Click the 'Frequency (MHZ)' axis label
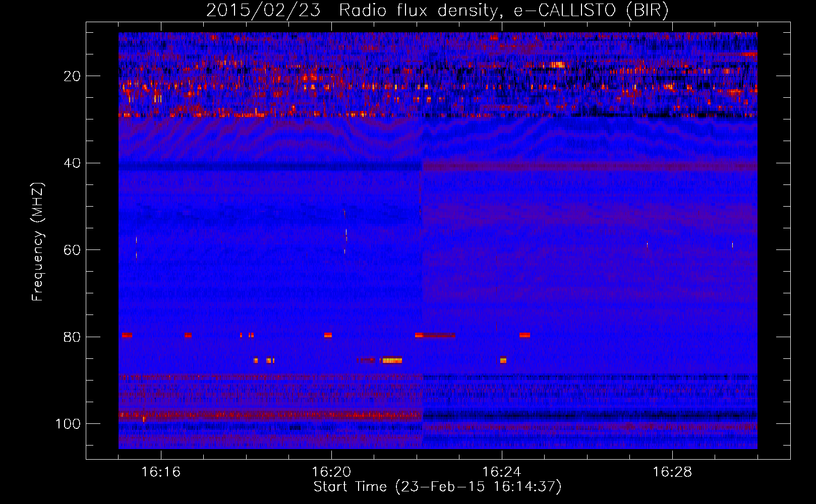 coord(38,242)
